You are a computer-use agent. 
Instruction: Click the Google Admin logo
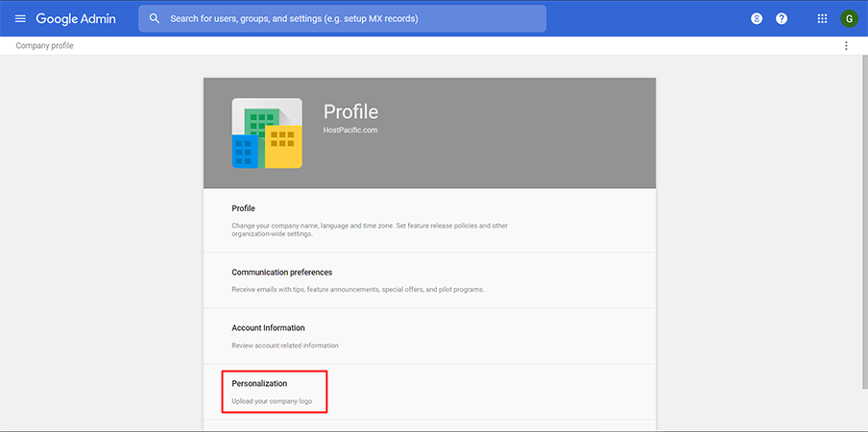[x=76, y=19]
